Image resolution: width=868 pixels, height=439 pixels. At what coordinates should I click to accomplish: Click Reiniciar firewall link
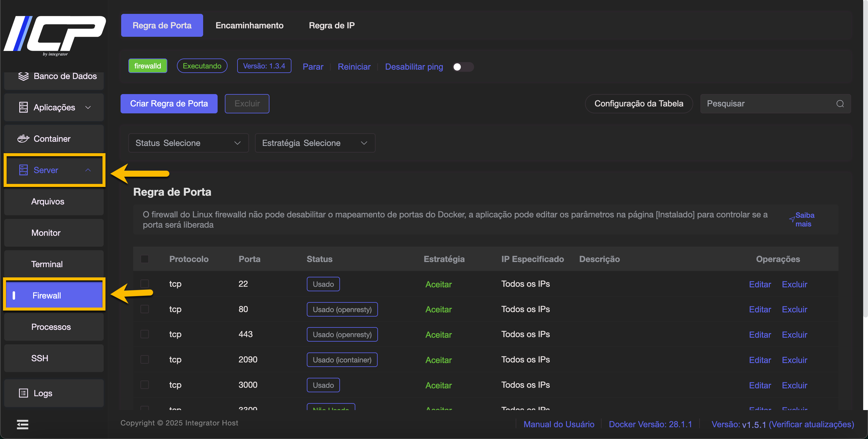354,67
